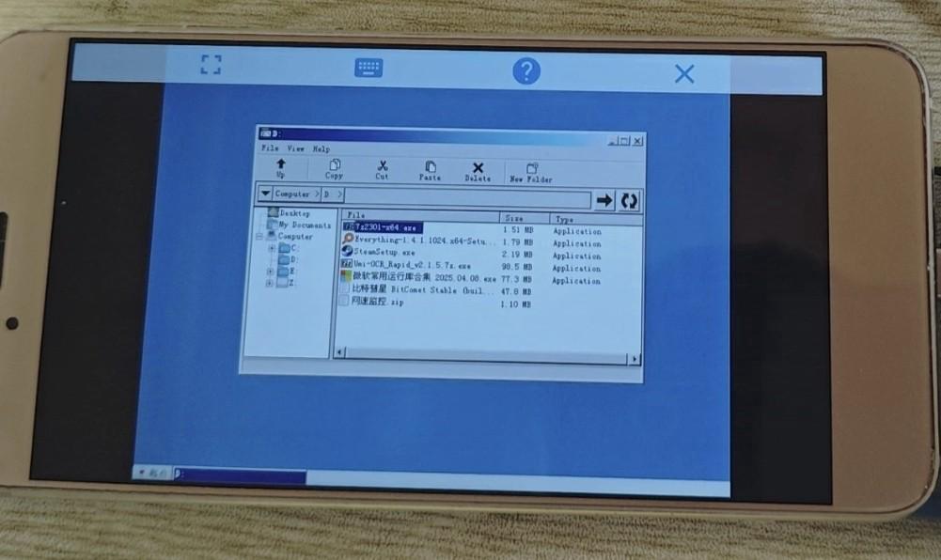
Task: Click the refresh icon beside the address bar
Action: pyautogui.click(x=628, y=199)
